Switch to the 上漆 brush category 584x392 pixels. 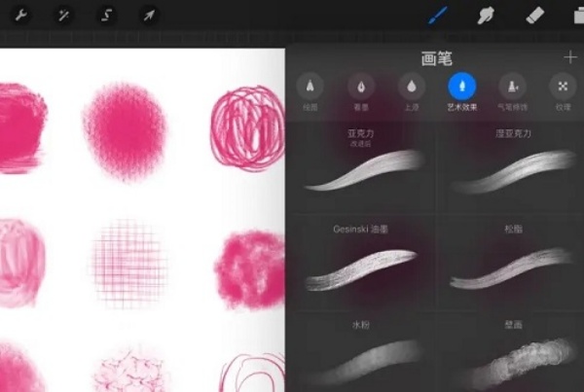click(412, 92)
